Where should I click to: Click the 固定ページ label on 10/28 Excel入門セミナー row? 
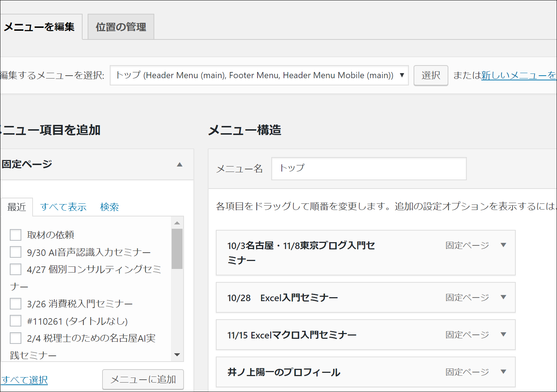click(467, 298)
